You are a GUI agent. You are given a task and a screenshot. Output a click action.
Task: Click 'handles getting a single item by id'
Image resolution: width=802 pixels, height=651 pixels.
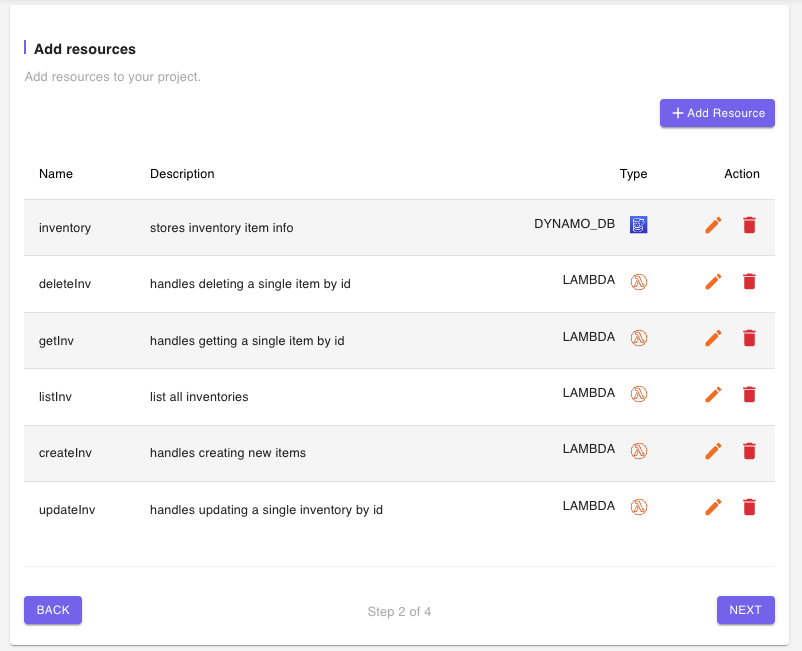pyautogui.click(x=247, y=341)
